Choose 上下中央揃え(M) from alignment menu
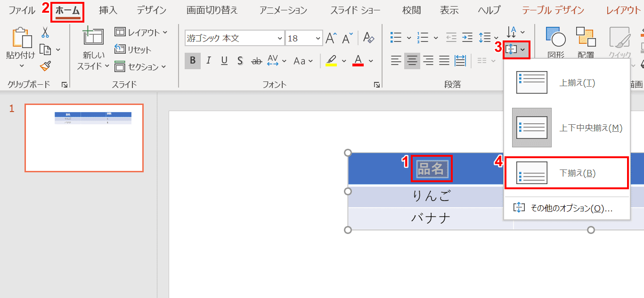The image size is (644, 298). coord(567,128)
